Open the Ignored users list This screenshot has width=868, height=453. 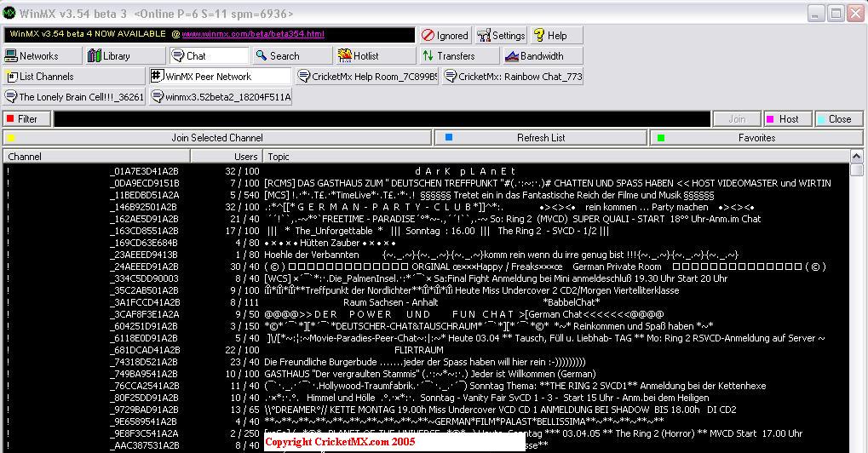point(445,36)
